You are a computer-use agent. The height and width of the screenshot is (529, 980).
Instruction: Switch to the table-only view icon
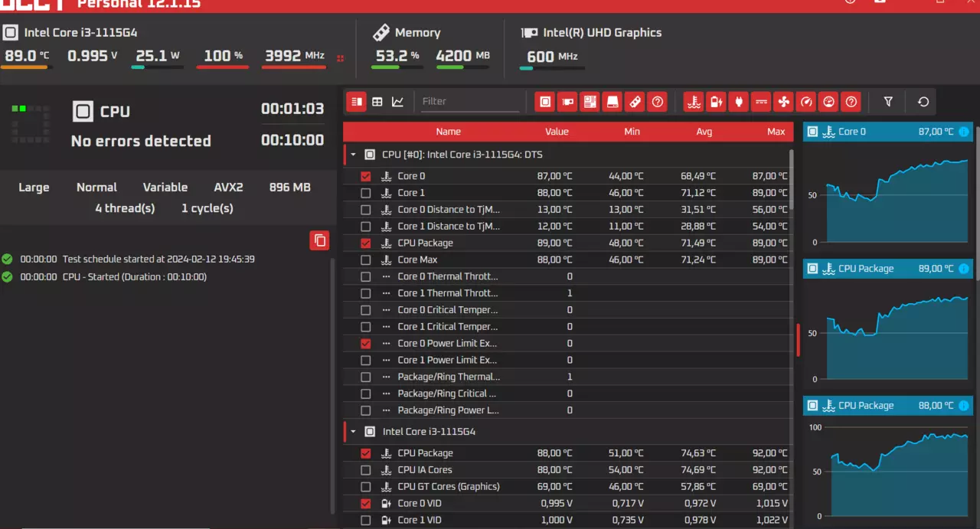click(x=377, y=101)
